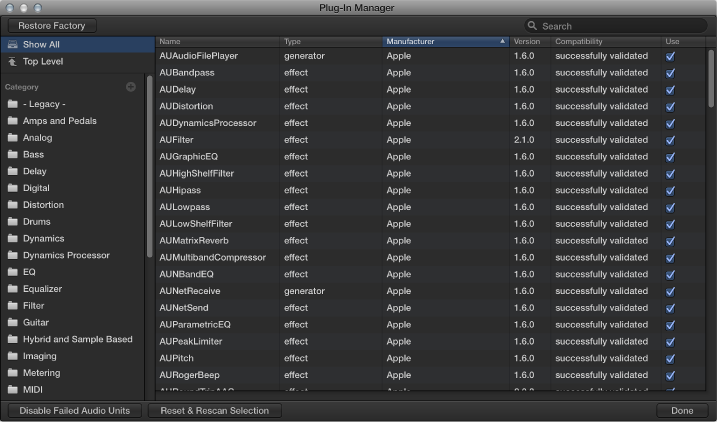This screenshot has height=422, width=718.
Task: Click the Distortion folder icon
Action: coord(13,205)
